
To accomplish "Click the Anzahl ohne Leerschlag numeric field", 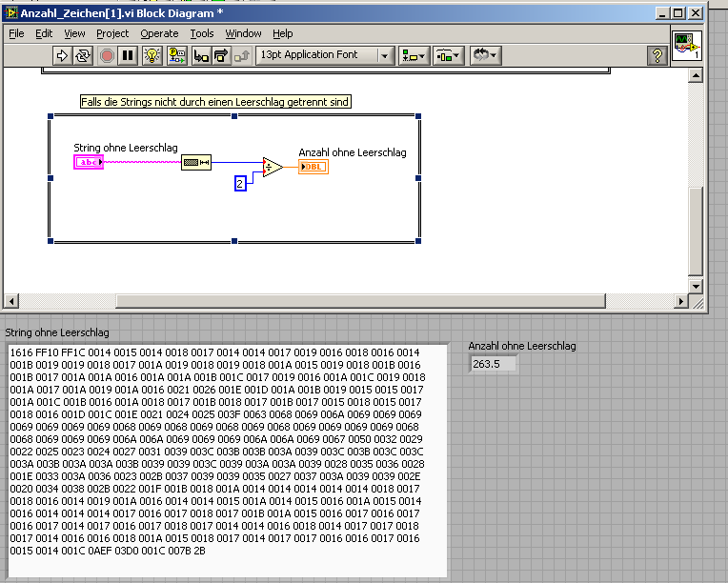I will (x=494, y=363).
